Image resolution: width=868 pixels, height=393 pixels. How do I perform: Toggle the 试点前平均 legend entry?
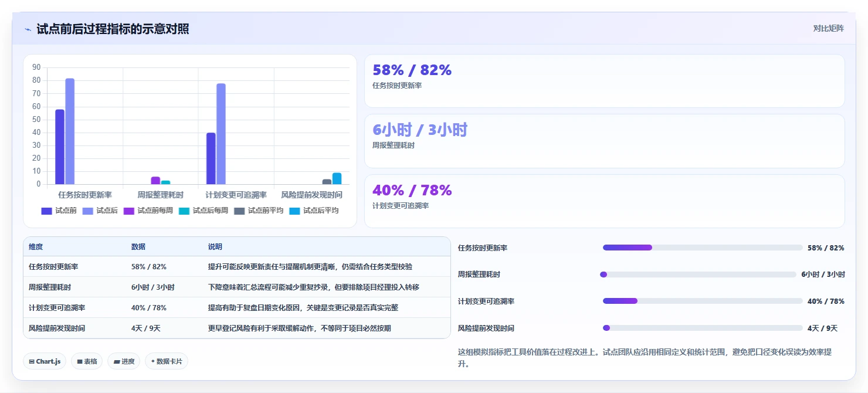(x=258, y=211)
